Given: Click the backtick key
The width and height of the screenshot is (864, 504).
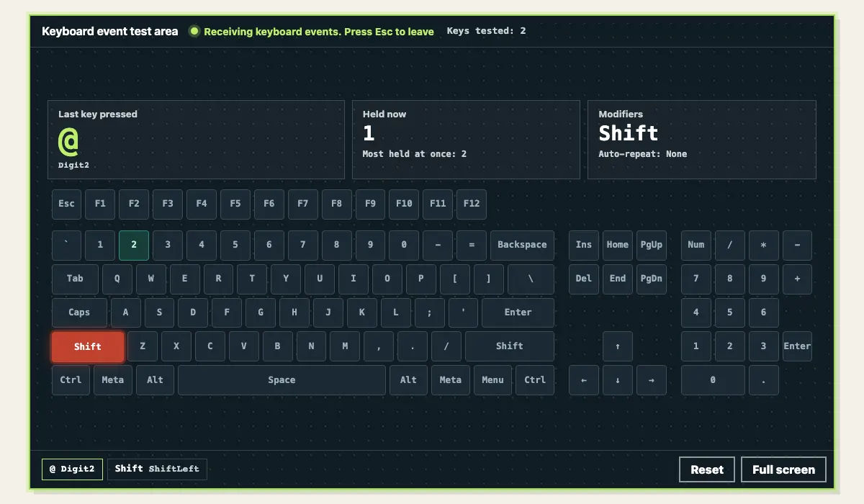Looking at the screenshot, I should click(x=66, y=245).
